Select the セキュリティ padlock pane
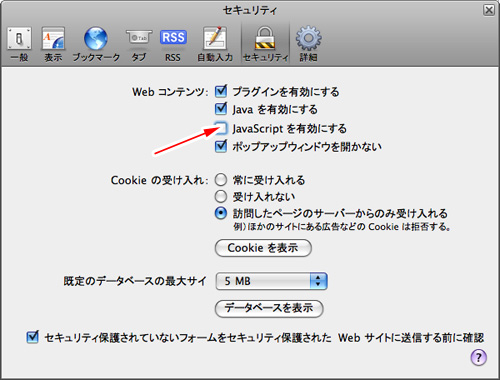500x380 pixels. click(265, 44)
